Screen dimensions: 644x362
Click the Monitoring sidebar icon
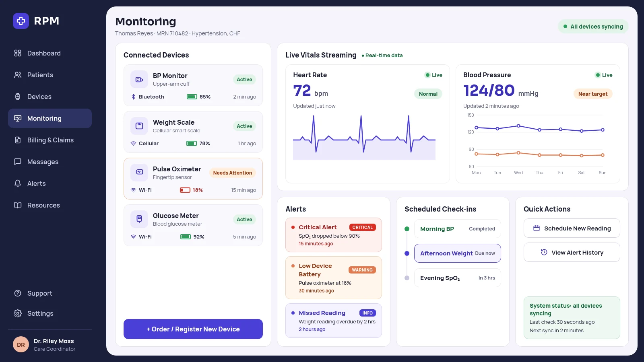[x=18, y=118]
